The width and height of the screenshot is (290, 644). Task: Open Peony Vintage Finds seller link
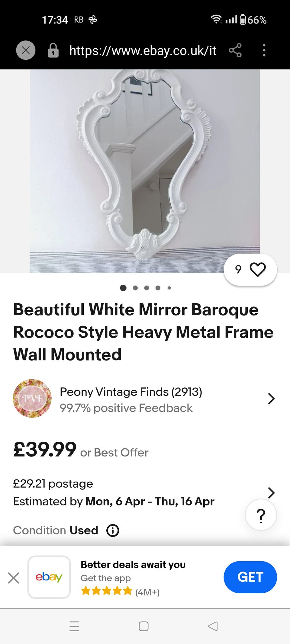tap(131, 392)
